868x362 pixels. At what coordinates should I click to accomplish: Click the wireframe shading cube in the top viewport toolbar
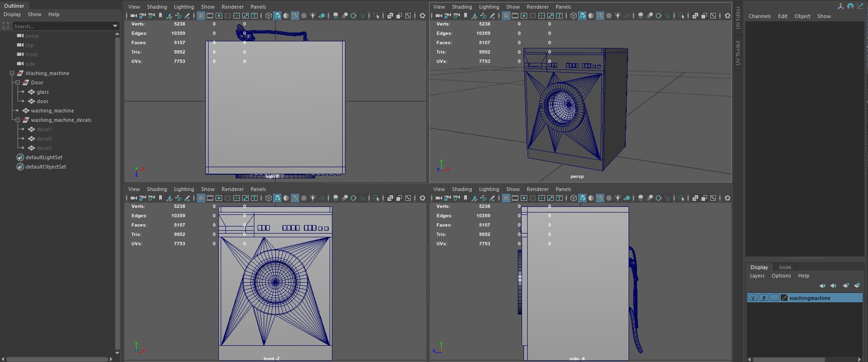point(269,16)
